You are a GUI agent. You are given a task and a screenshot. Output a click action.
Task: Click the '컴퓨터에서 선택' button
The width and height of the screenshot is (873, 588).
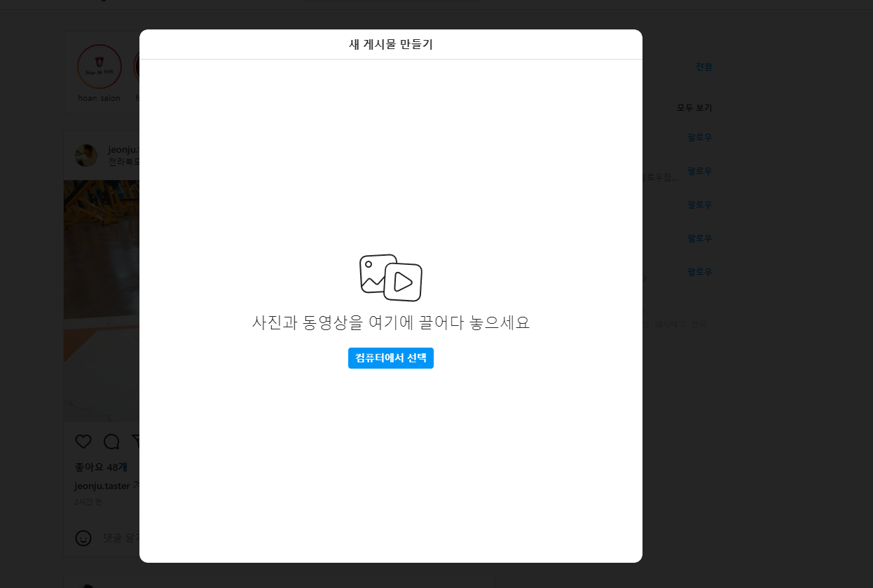391,358
